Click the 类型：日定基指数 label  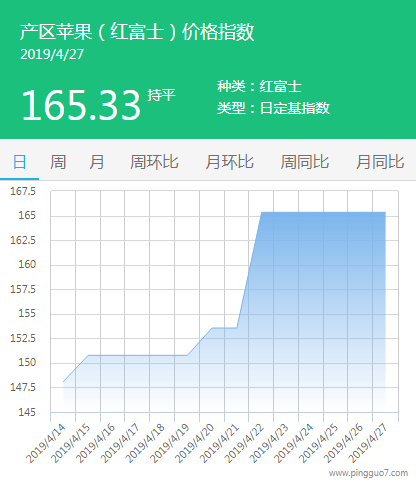click(273, 108)
